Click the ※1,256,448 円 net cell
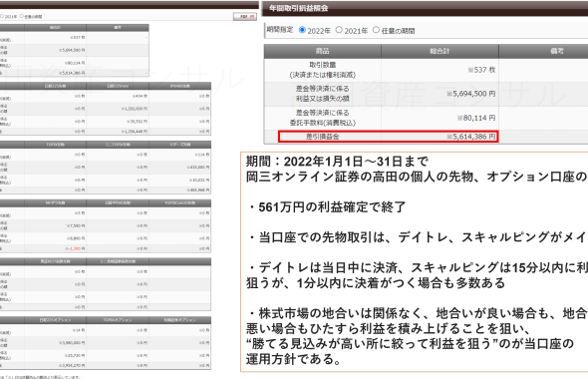Image resolution: width=588 pixels, height=379 pixels. coord(135,132)
